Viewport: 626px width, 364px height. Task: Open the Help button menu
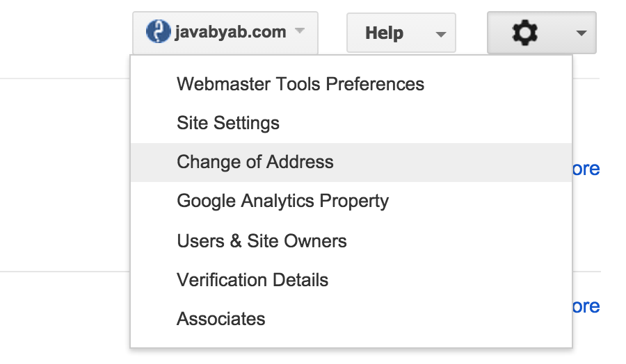[x=401, y=33]
